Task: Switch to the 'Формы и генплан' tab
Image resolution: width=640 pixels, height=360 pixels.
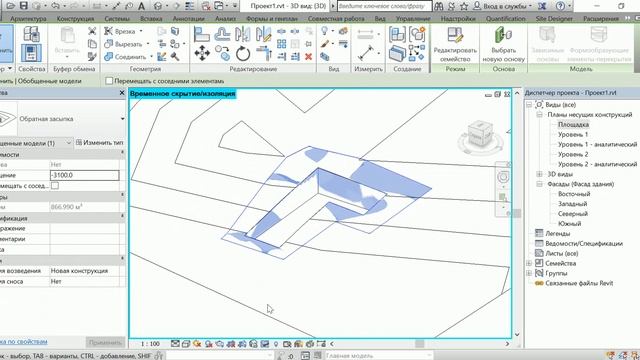Action: (x=271, y=18)
